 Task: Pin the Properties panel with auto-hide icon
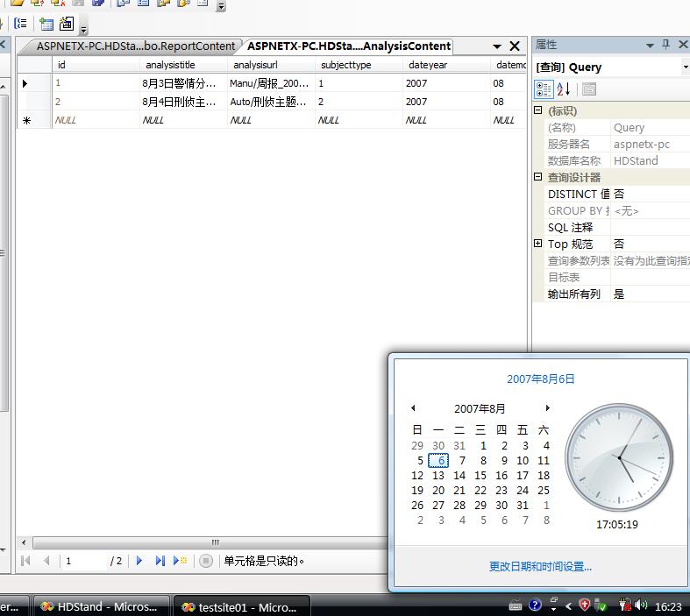665,46
